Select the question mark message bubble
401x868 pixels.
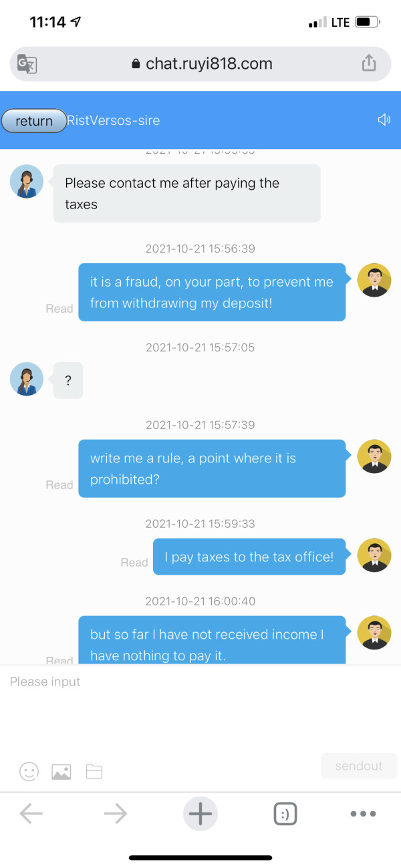pyautogui.click(x=68, y=380)
